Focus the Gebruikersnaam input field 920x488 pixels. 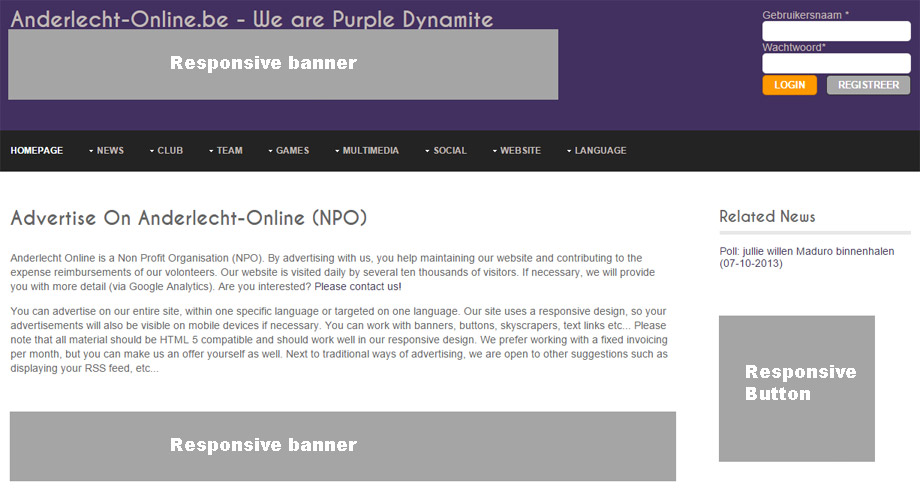point(836,31)
